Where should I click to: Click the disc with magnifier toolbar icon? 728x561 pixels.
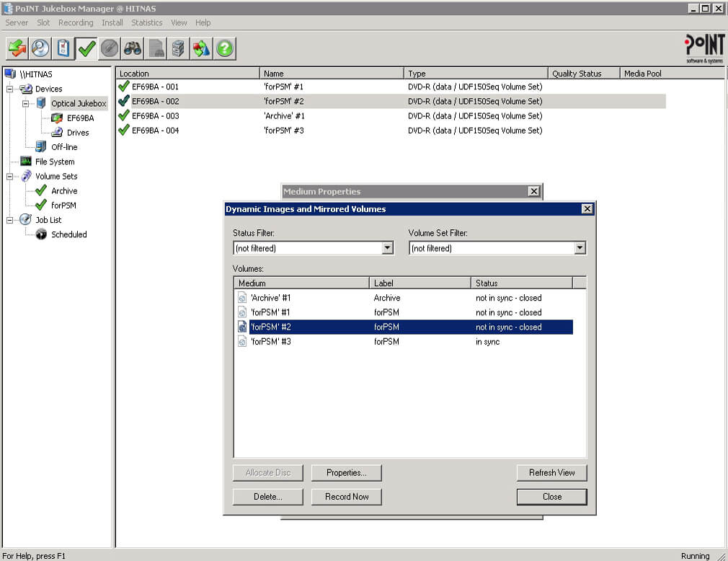click(40, 48)
